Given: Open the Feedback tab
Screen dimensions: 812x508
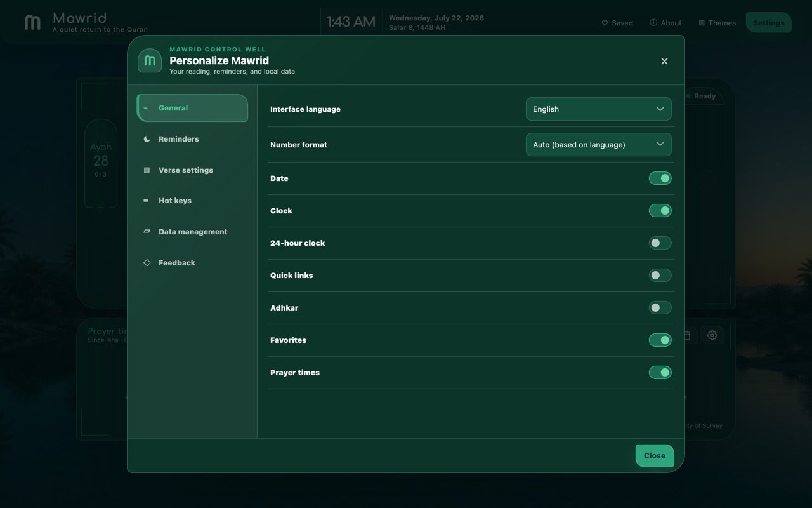Looking at the screenshot, I should pos(192,263).
